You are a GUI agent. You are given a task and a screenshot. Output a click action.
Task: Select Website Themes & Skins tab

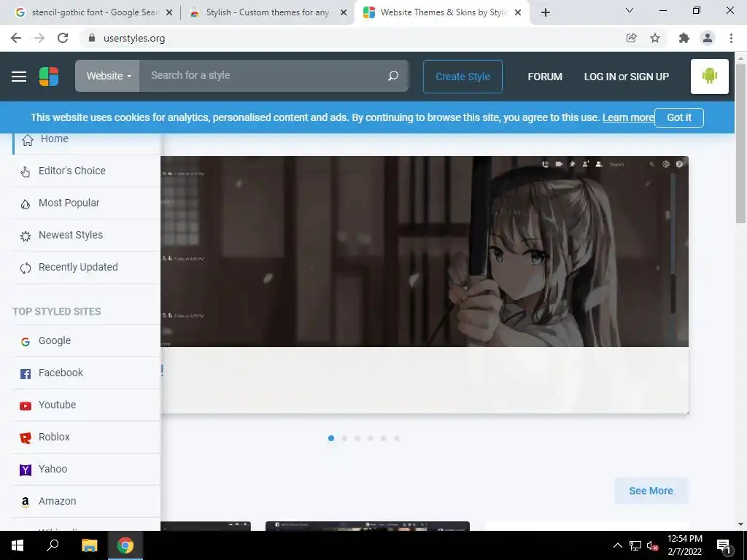point(442,12)
